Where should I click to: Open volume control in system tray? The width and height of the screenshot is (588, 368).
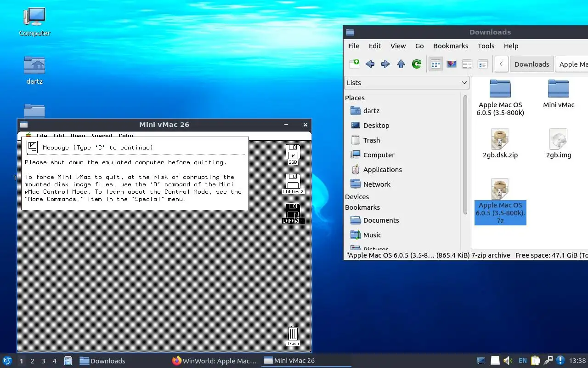[508, 361]
